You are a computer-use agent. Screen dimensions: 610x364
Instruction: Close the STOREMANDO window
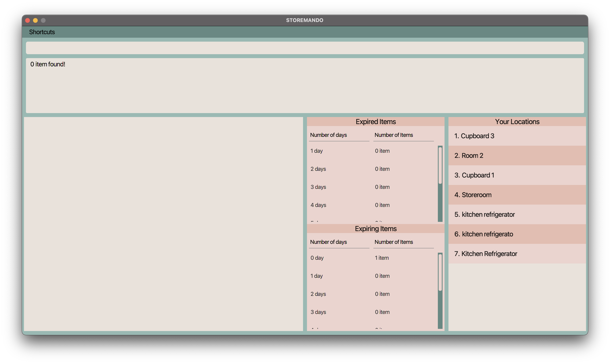[x=28, y=20]
